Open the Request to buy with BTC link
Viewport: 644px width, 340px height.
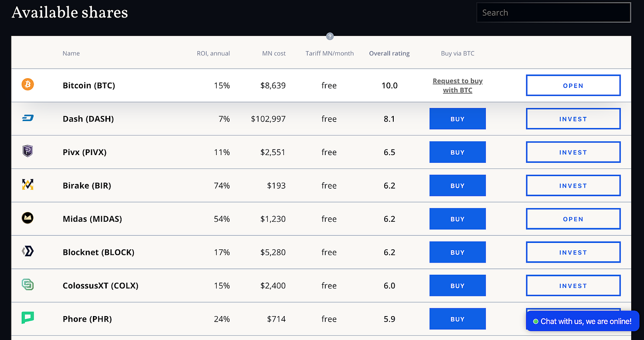click(x=457, y=85)
